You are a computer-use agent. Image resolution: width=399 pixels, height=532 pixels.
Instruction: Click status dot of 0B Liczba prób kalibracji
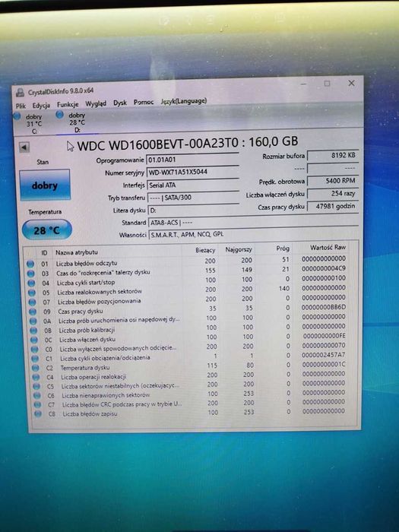click(x=33, y=331)
